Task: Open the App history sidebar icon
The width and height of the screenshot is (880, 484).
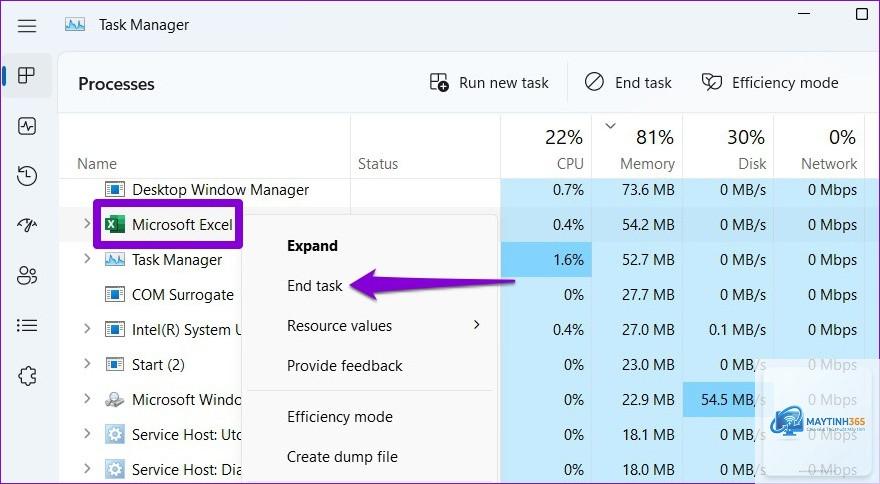Action: tap(27, 176)
